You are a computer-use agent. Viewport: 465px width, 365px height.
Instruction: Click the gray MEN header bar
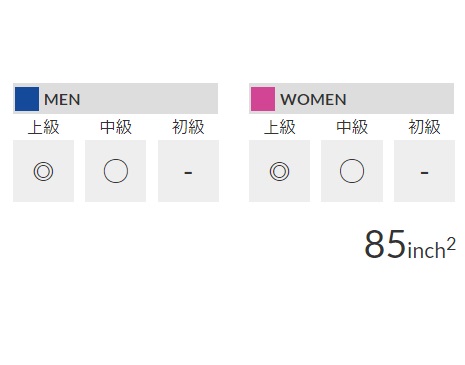tap(115, 99)
